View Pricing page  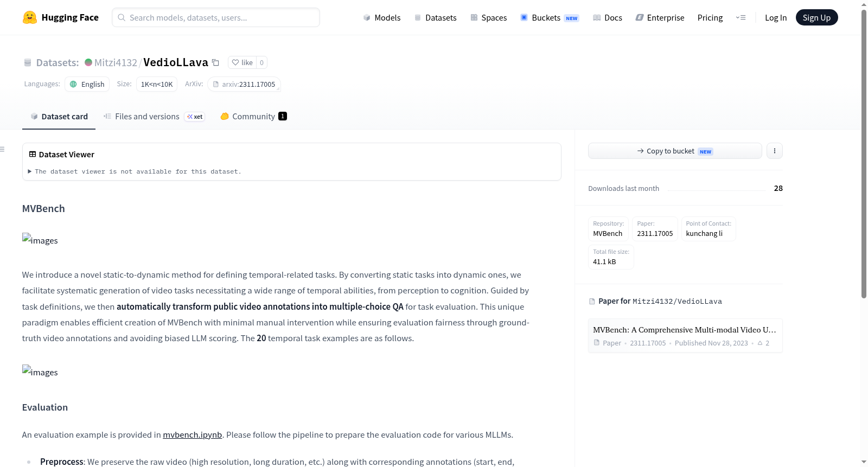coord(710,17)
